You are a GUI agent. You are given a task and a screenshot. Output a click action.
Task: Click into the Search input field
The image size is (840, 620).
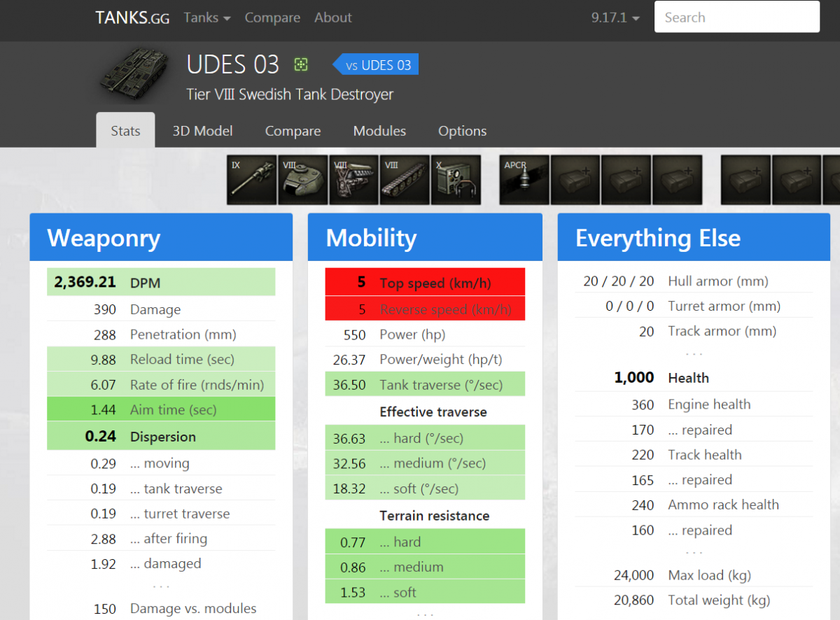click(x=736, y=17)
